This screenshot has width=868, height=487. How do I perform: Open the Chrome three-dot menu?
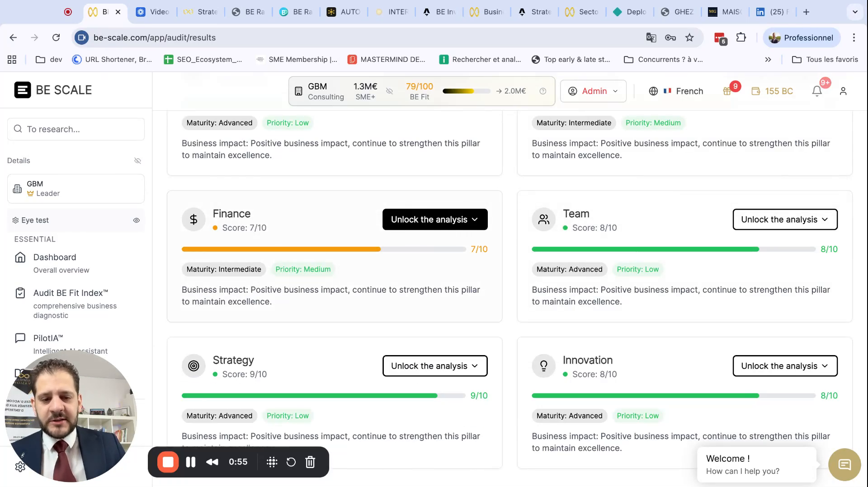(x=854, y=37)
